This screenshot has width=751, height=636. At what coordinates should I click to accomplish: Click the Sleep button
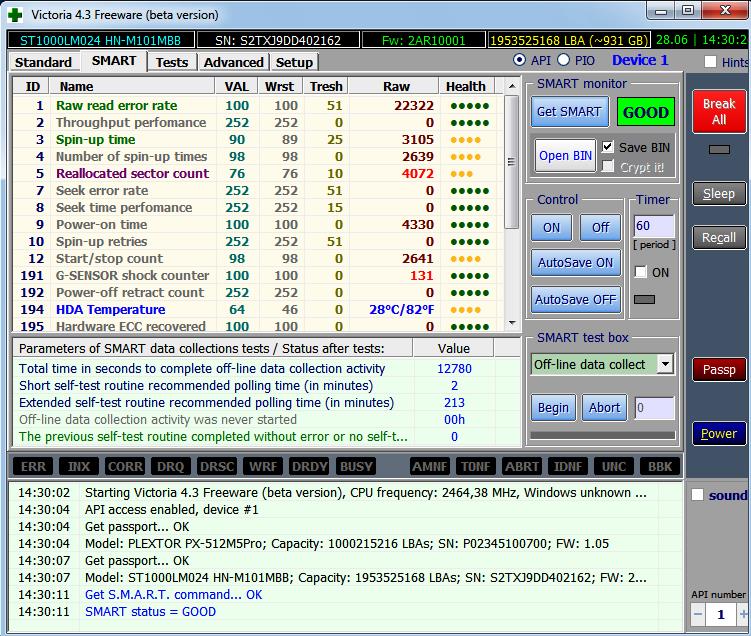point(719,193)
